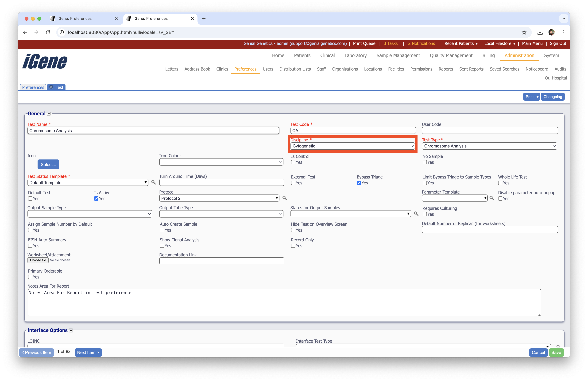Uncheck the Bypass Triage Yes checkbox

359,183
